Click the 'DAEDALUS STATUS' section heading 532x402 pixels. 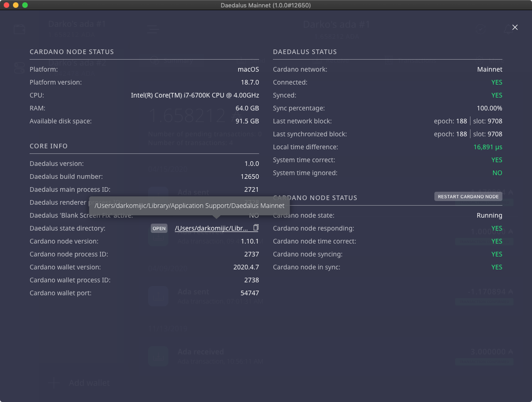(x=305, y=52)
